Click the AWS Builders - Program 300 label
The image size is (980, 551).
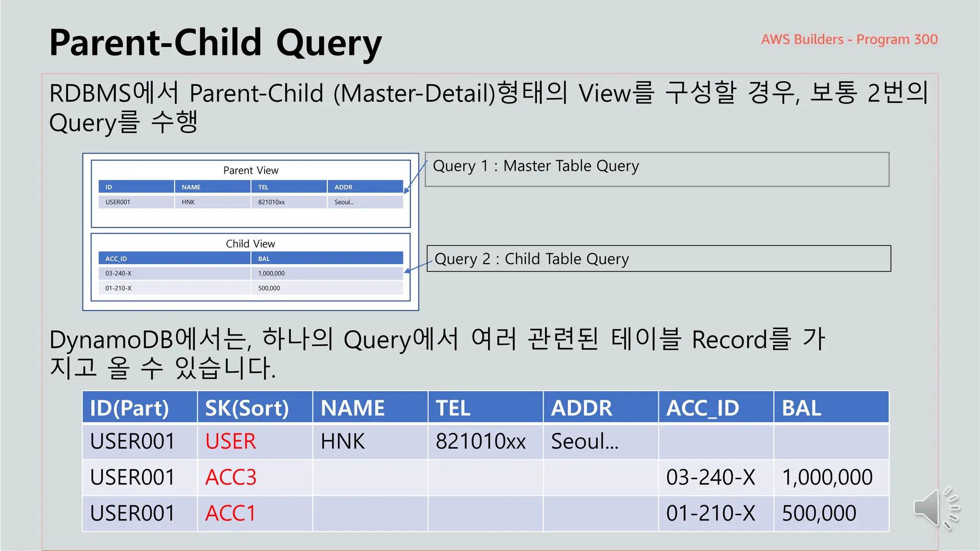pos(849,39)
